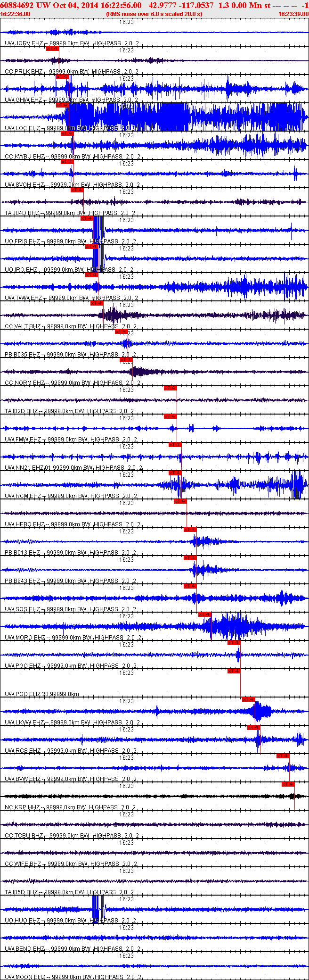Image resolution: width=309 pixels, height=980 pixels.
Task: Click red pick flag on CC.NORM trace
Action: (126, 360)
